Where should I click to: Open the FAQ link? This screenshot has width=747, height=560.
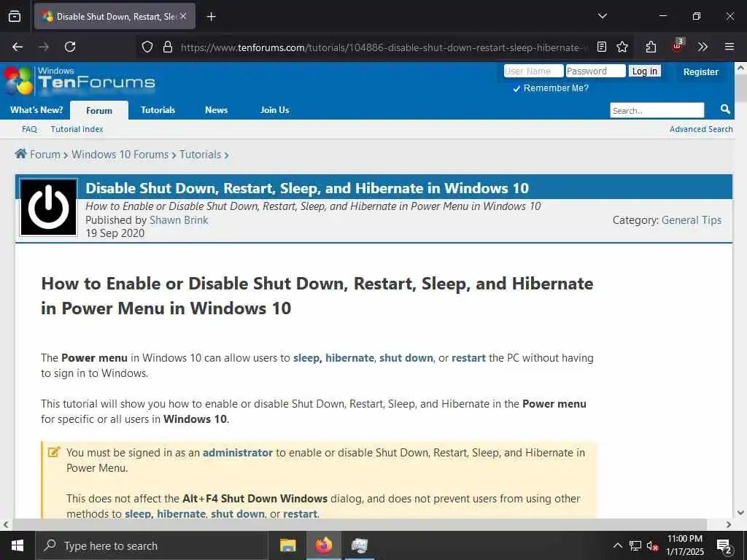point(29,129)
